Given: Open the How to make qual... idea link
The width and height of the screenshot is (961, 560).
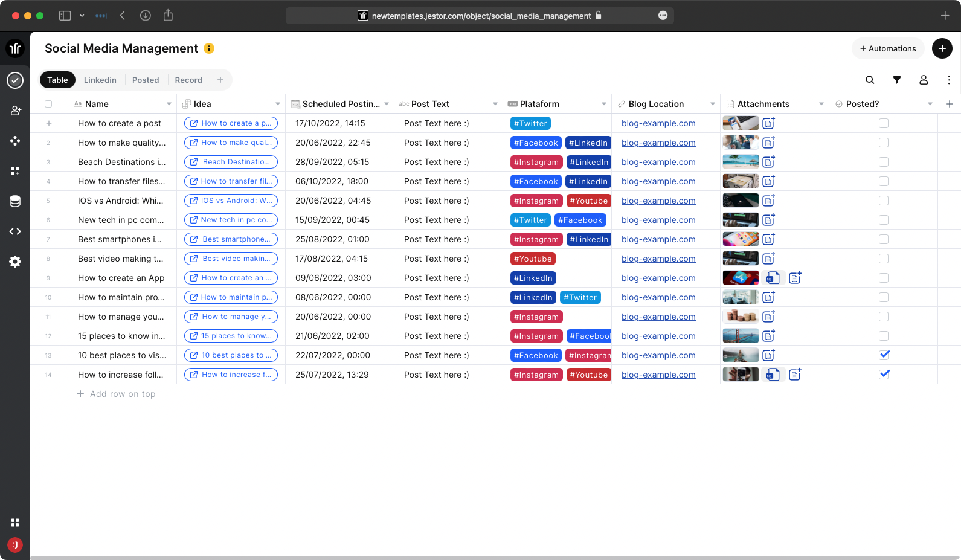Looking at the screenshot, I should tap(231, 143).
